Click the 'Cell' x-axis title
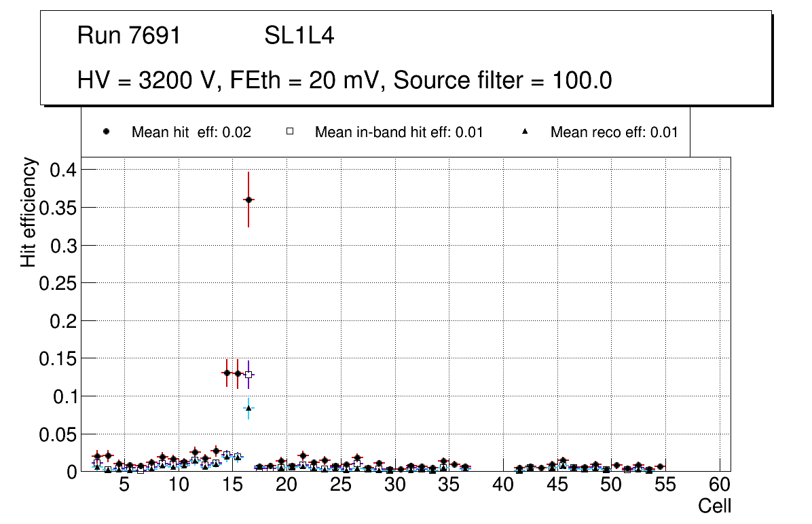Viewport: 812px width, 524px height. pos(714,506)
